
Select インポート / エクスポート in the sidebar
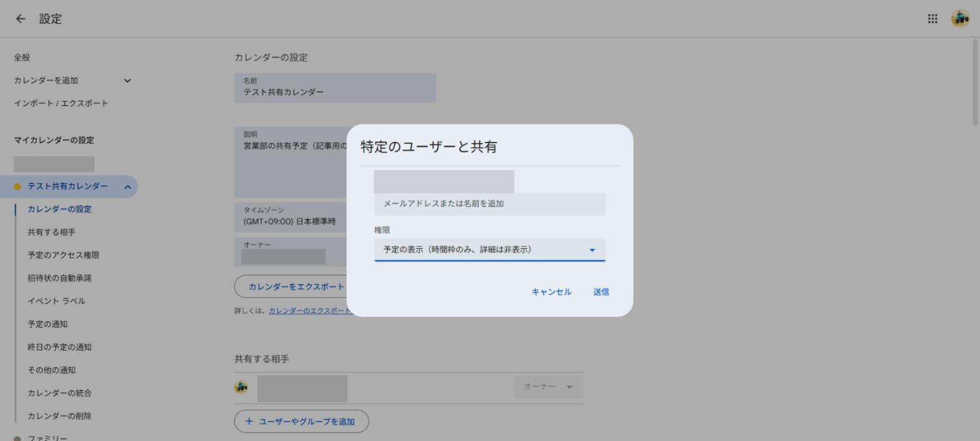point(61,103)
